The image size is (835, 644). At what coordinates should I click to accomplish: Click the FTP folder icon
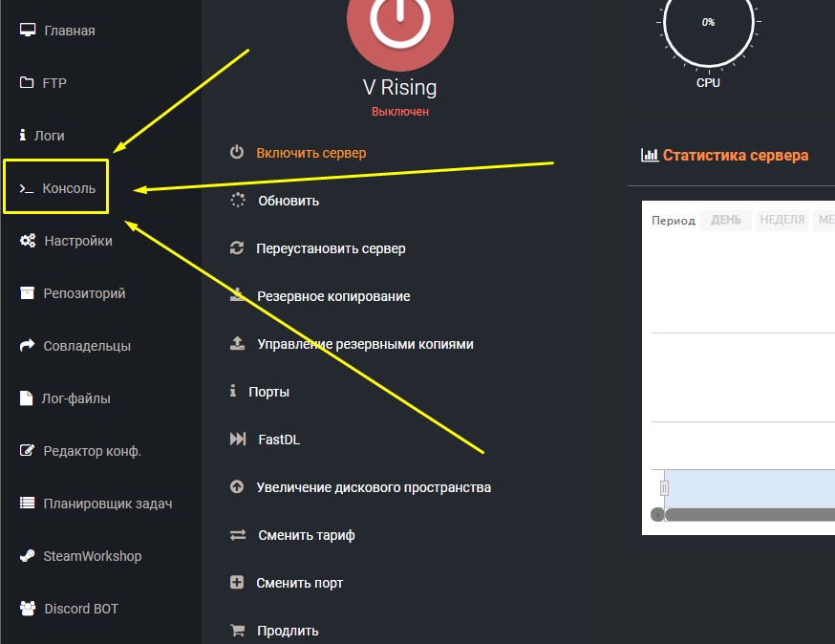[27, 83]
